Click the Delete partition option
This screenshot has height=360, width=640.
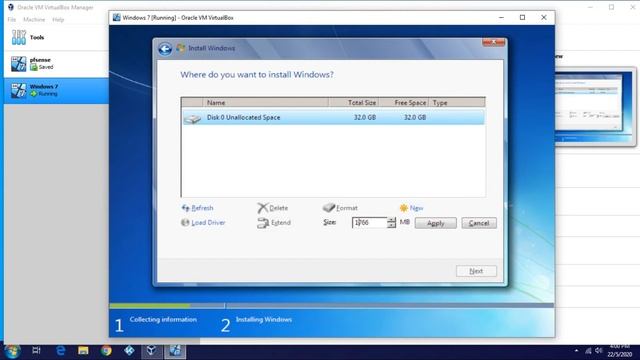(273, 208)
